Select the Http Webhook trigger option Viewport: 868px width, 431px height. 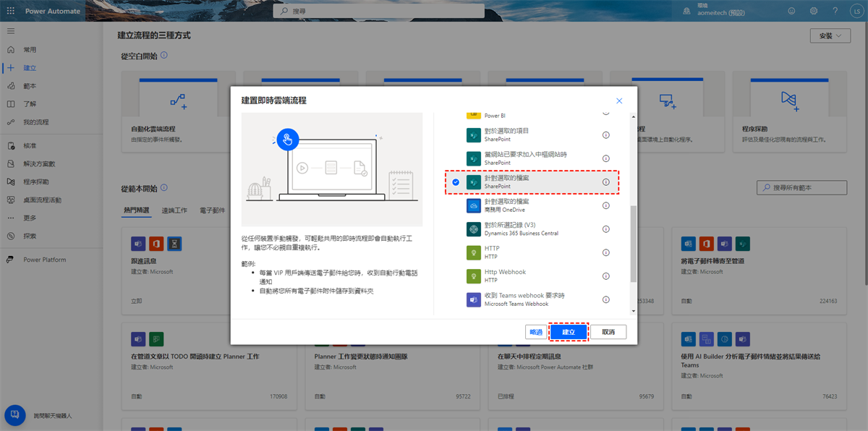click(532, 276)
